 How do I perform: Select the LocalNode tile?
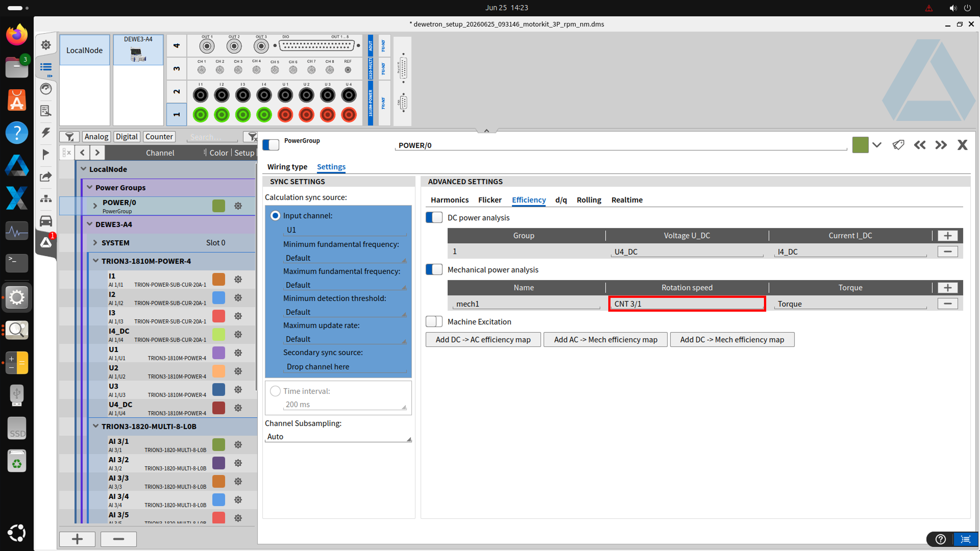click(x=84, y=50)
